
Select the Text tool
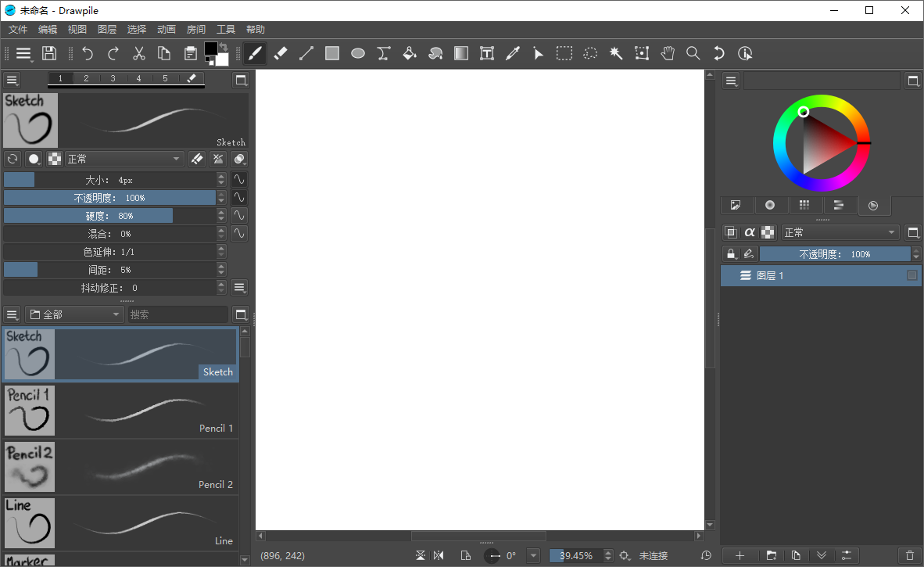487,54
